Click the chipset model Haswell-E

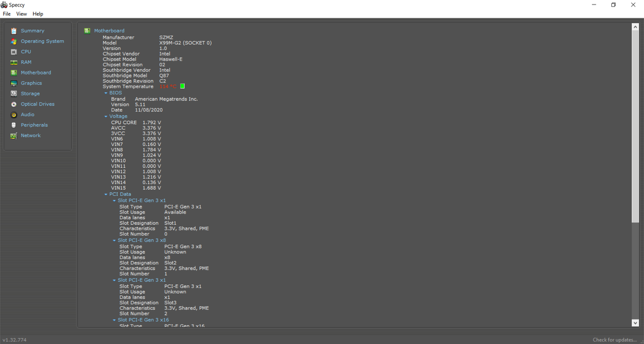pyautogui.click(x=171, y=59)
